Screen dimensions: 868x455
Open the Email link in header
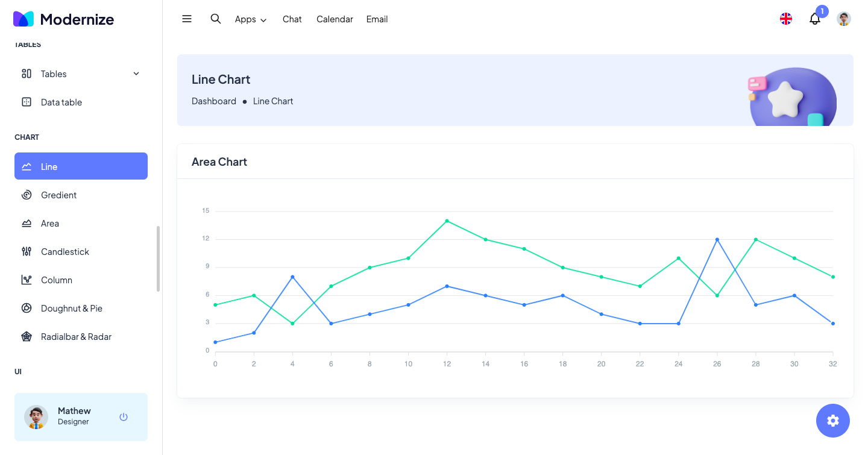pyautogui.click(x=377, y=19)
